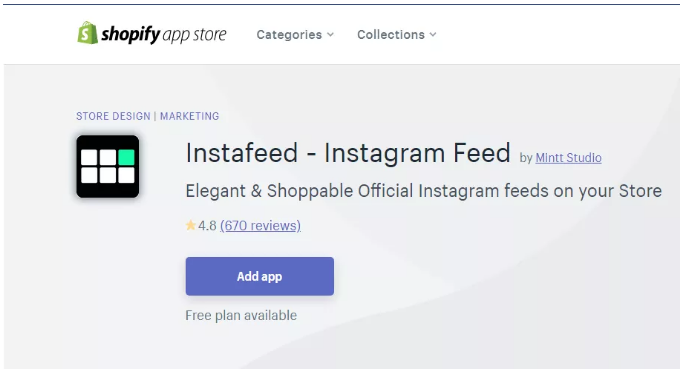Expand the chevron arrow next to Categories
The width and height of the screenshot is (683, 371).
[x=330, y=34]
